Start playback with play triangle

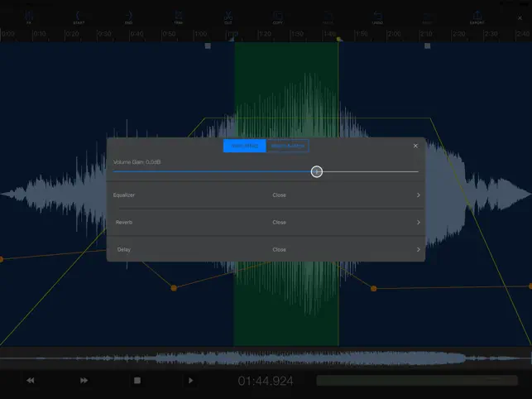190,380
